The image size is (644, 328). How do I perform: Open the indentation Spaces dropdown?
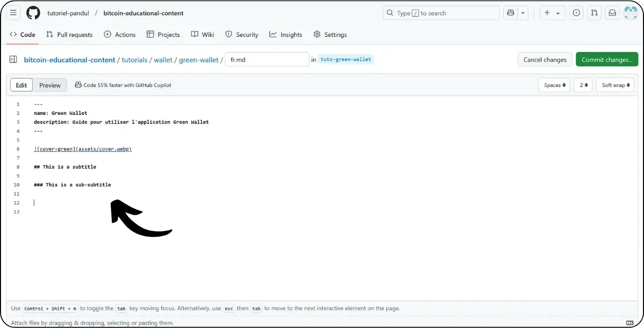pyautogui.click(x=553, y=85)
